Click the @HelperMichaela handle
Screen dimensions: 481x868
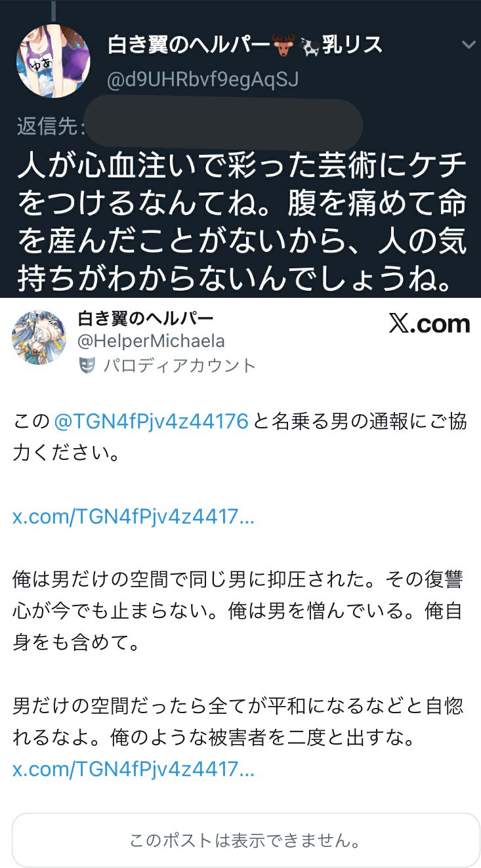[151, 341]
